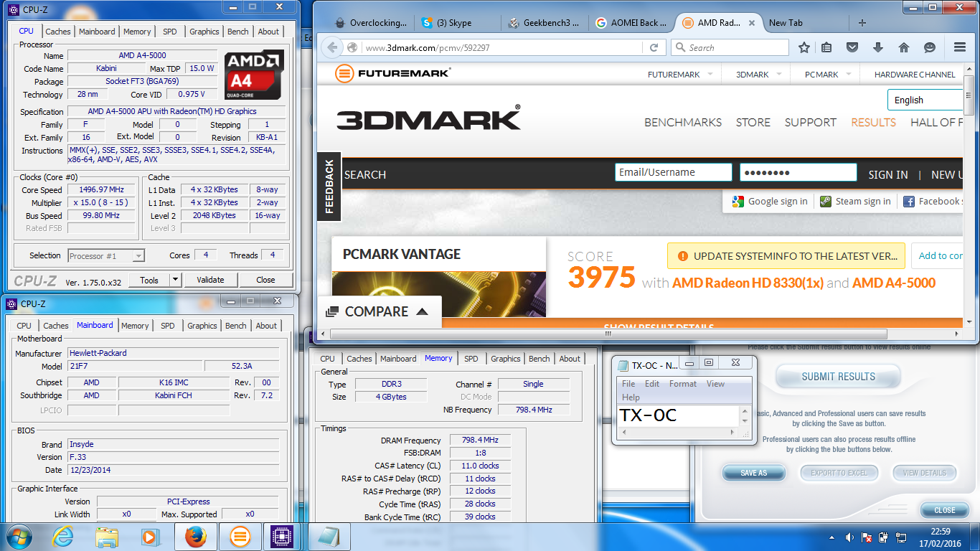Switch to Overclocking... browser tab

[371, 23]
